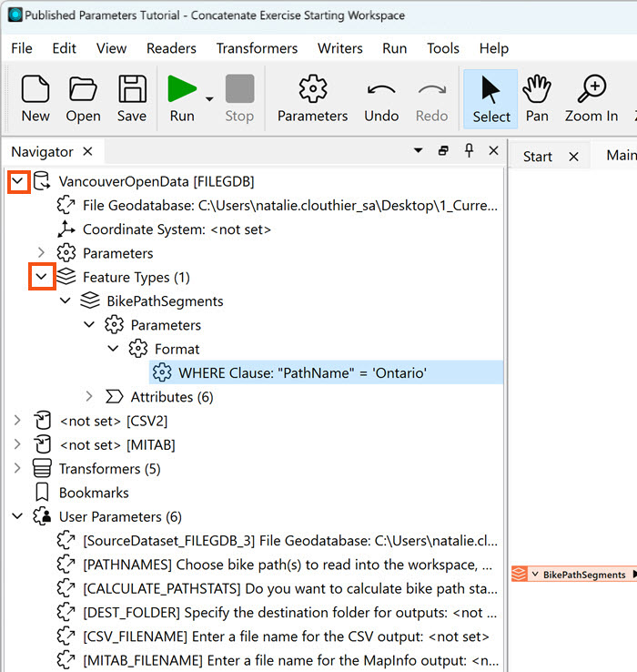Float the Navigator panel with restore icon
637x672 pixels.
pos(443,150)
